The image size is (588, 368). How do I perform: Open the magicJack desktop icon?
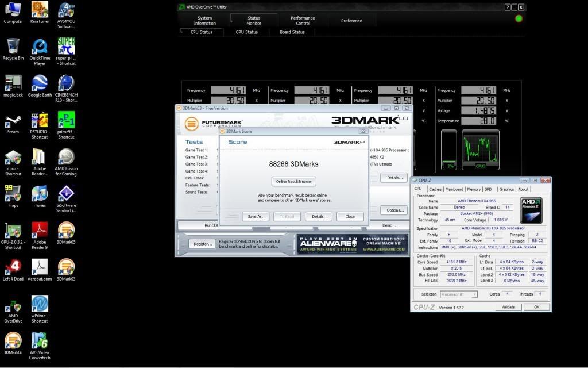coord(13,86)
